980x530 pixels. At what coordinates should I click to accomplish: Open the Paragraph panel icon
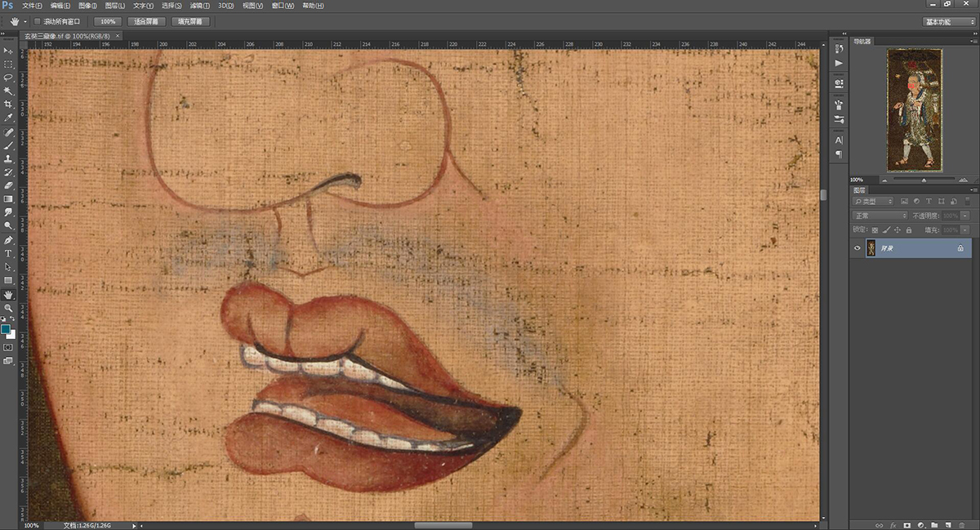pyautogui.click(x=839, y=154)
